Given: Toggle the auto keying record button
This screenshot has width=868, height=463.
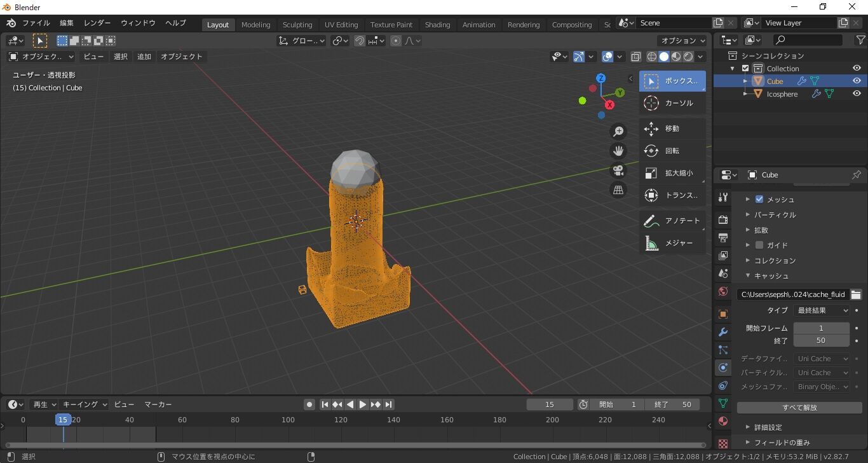Looking at the screenshot, I should point(309,404).
